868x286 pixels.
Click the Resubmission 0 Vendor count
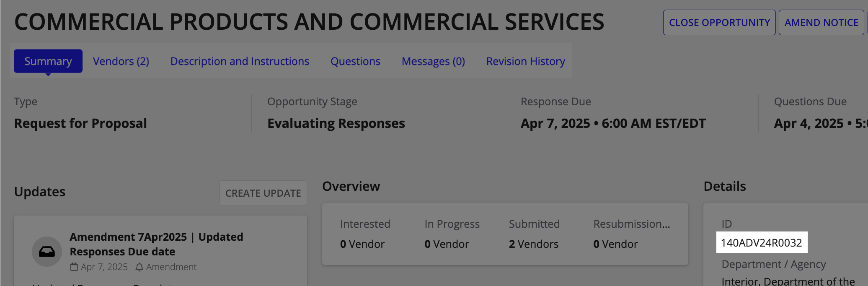pyautogui.click(x=615, y=244)
